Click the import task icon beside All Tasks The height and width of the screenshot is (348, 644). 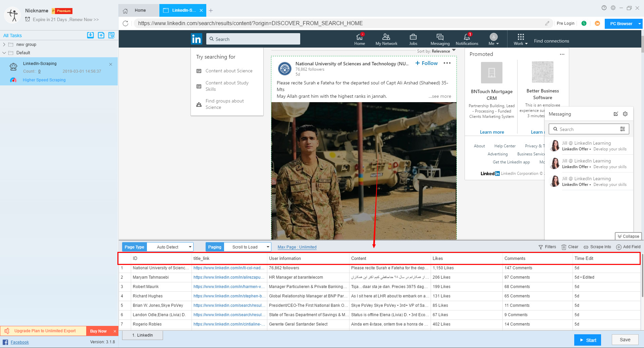point(90,35)
